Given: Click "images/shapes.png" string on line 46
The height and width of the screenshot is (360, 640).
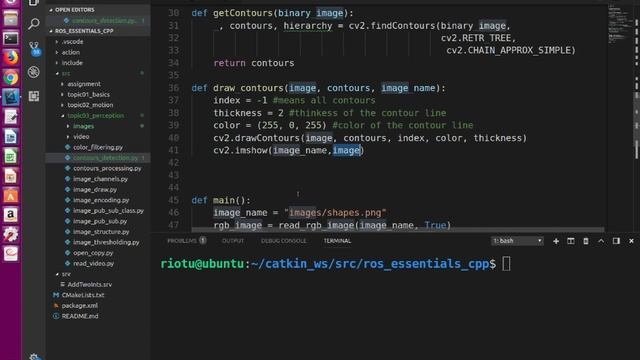Looking at the screenshot, I should tap(335, 213).
